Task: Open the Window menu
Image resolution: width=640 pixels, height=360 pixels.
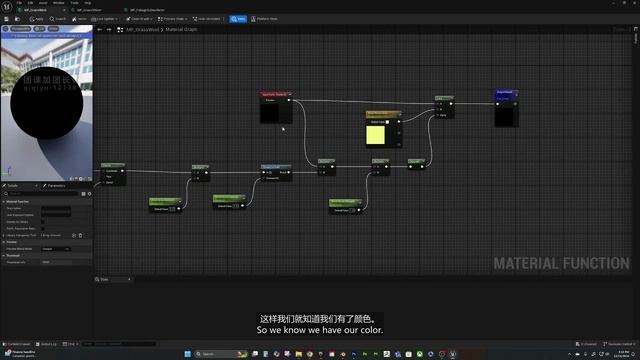Action: tap(58, 3)
